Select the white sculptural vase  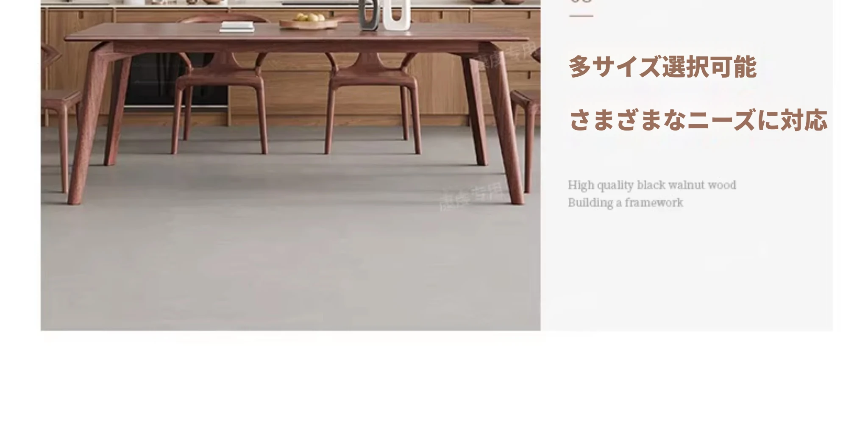tap(397, 15)
